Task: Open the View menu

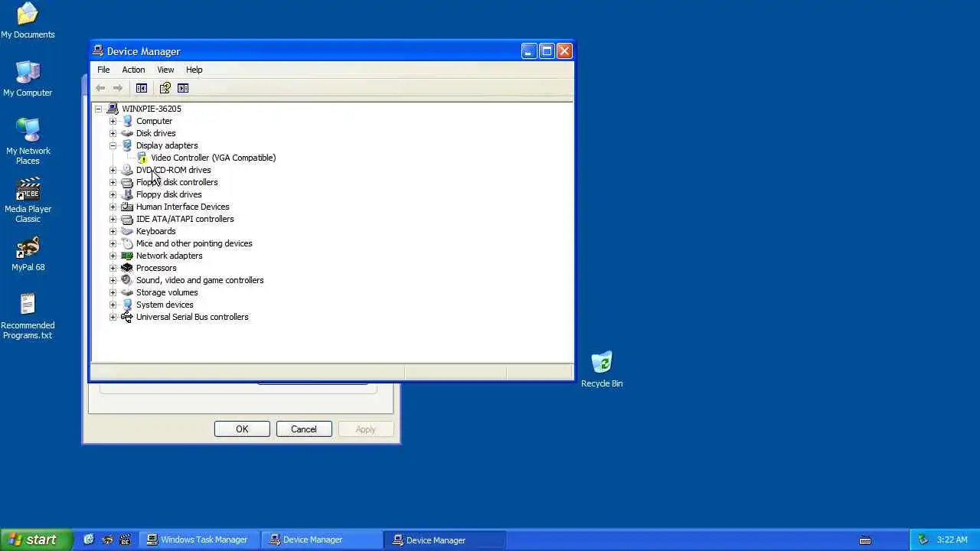Action: (165, 70)
